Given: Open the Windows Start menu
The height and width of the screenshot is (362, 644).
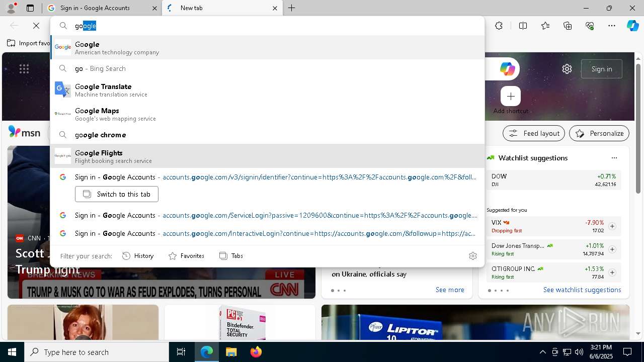Looking at the screenshot, I should (12, 352).
